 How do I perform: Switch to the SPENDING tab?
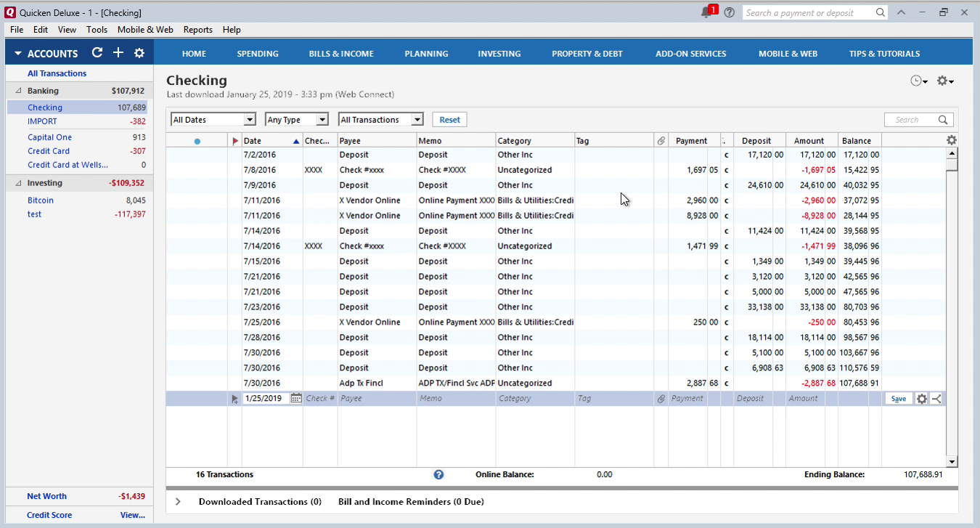(x=258, y=54)
